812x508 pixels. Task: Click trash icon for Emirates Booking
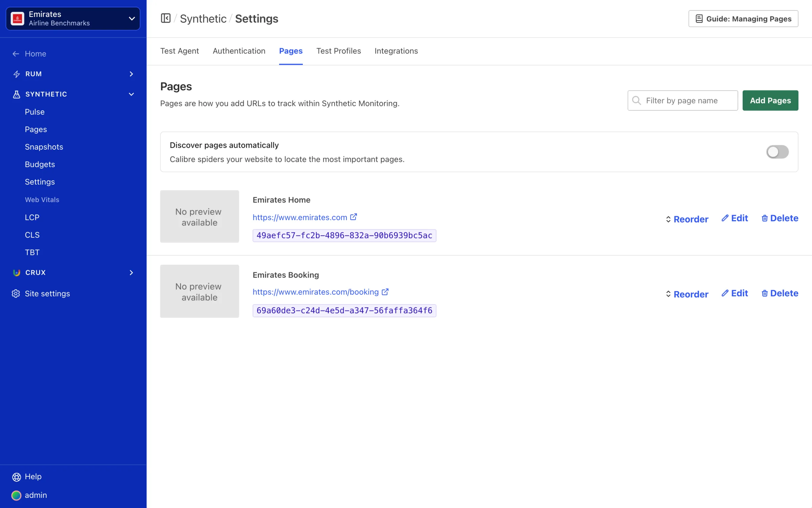click(764, 293)
